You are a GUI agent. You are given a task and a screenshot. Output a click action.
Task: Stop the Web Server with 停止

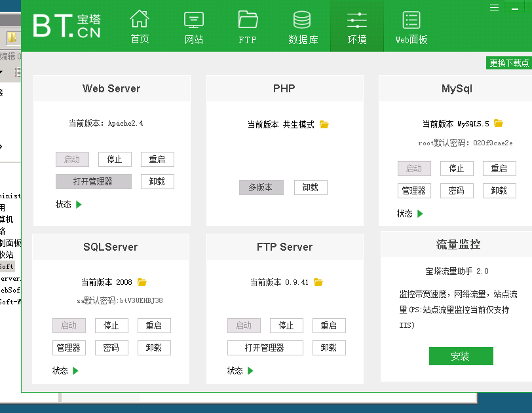click(x=115, y=159)
